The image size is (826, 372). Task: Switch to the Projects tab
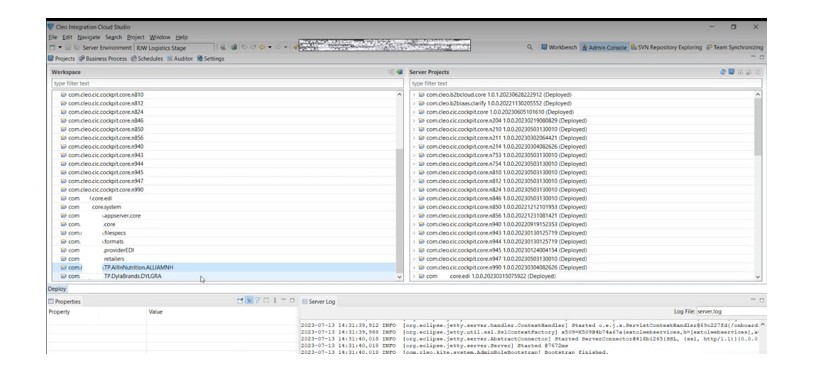[x=62, y=58]
